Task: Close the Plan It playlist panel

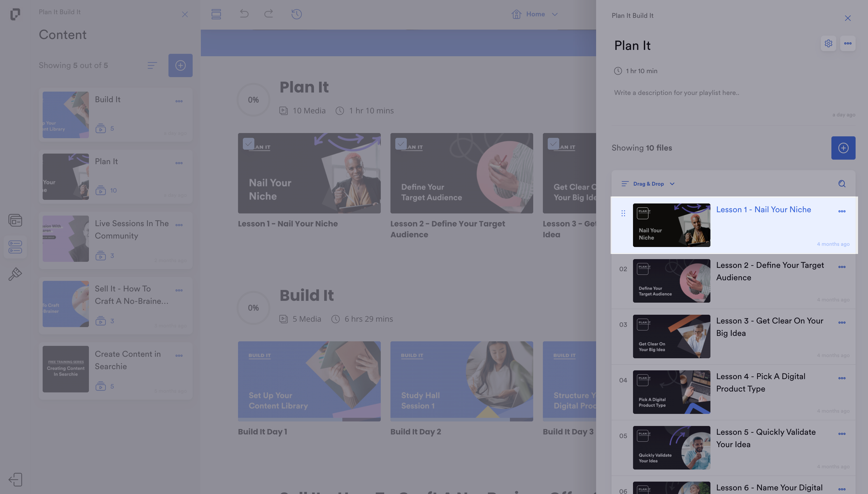Action: (848, 18)
